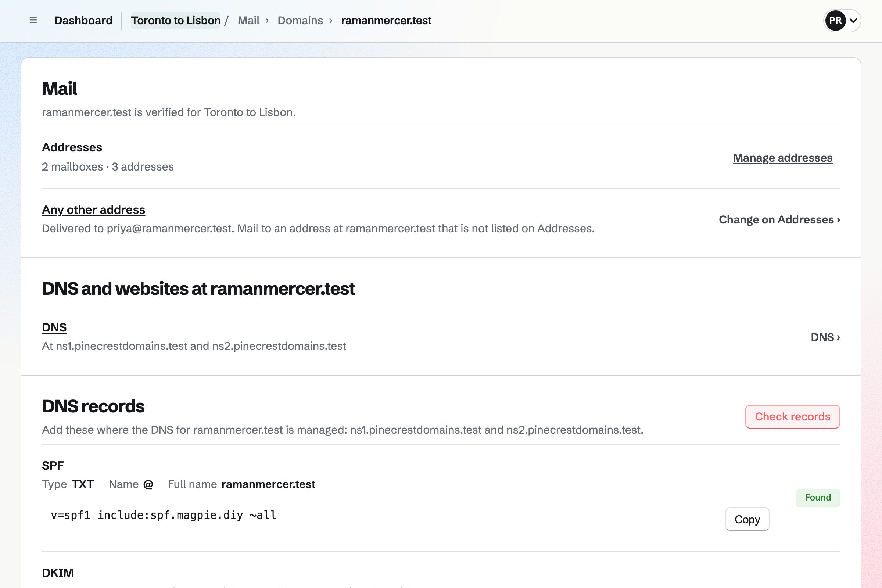
Task: Click the text '2 mailboxes · 3 addresses'
Action: (x=108, y=166)
